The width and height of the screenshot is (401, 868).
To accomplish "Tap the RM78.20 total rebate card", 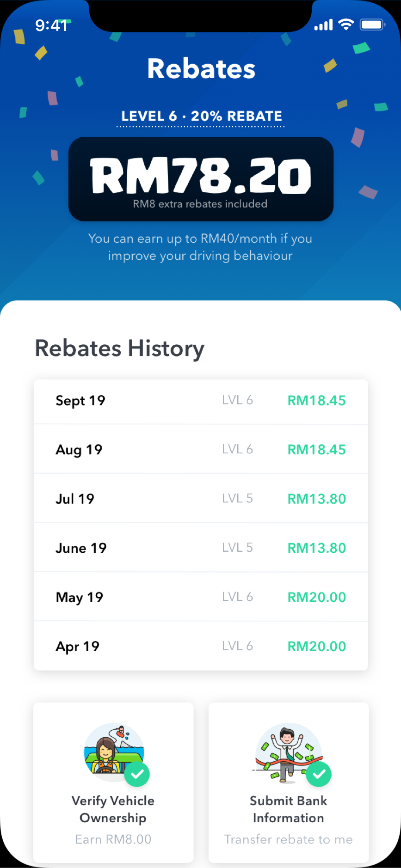I will click(201, 179).
